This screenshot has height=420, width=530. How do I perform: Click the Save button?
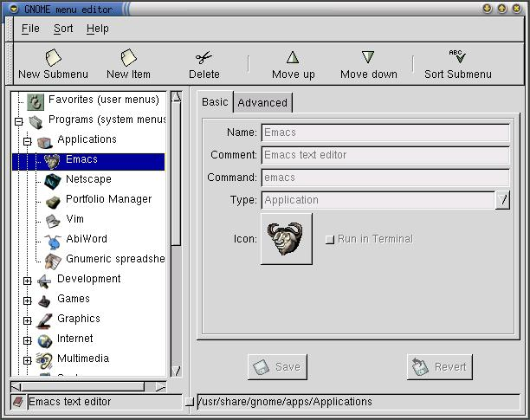coord(277,367)
